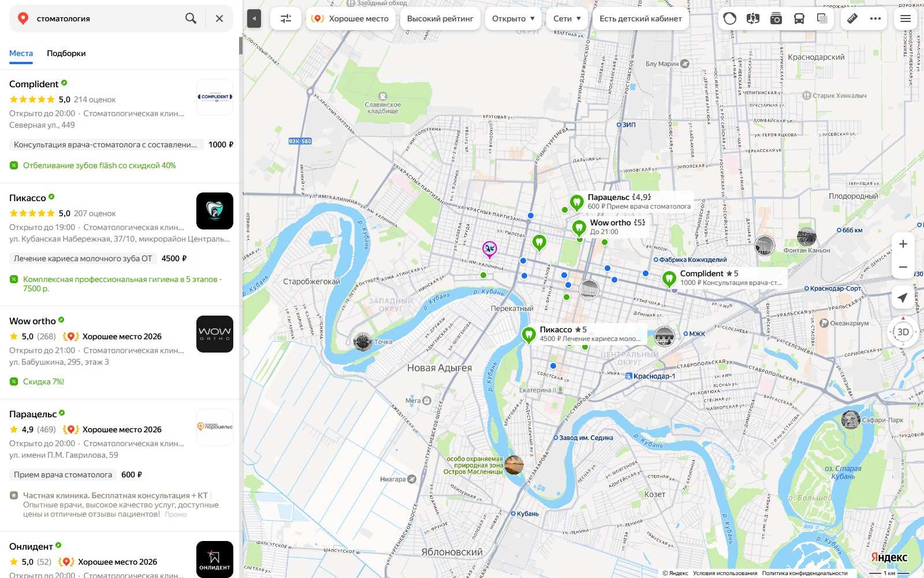Toggle the Хорошее место filter

tap(351, 18)
